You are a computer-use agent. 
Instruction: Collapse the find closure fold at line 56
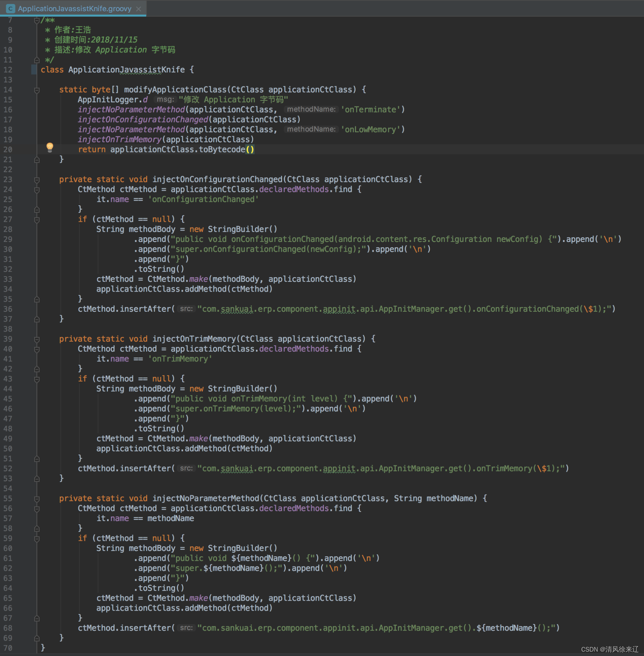[37, 509]
